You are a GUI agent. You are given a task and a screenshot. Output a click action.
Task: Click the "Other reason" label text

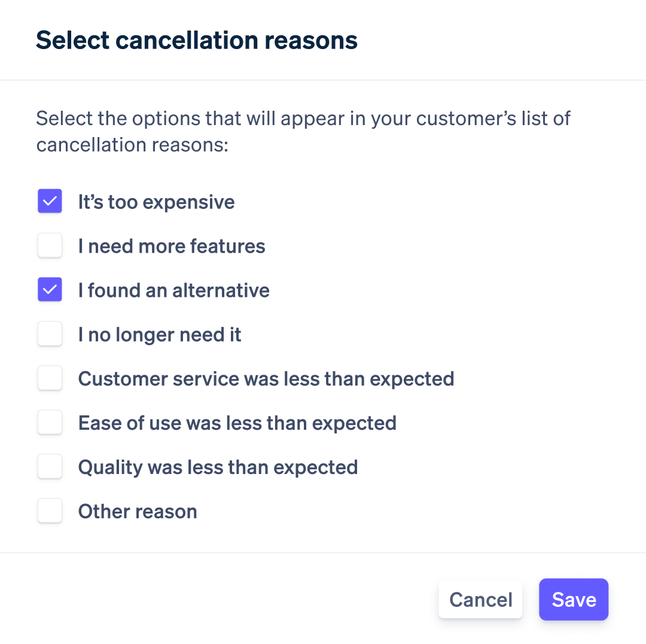pos(138,512)
